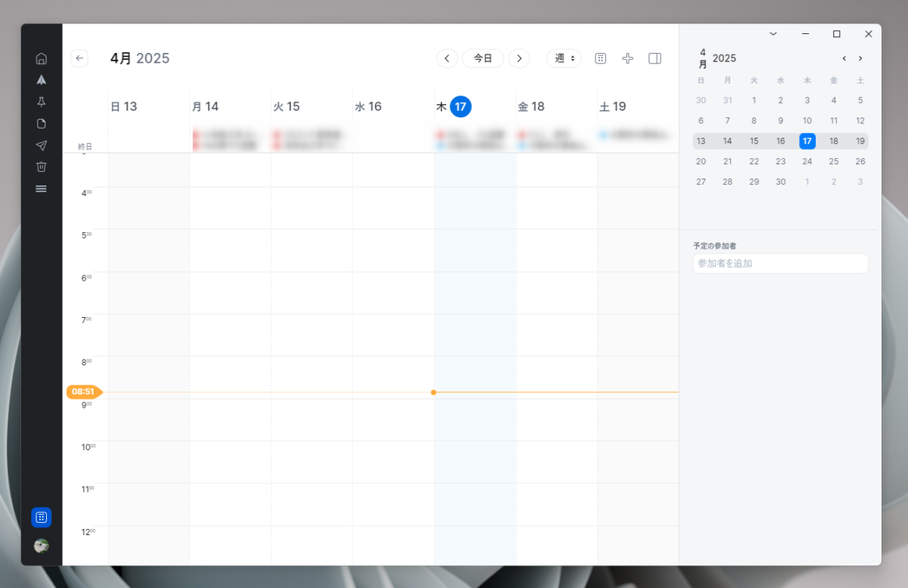Pick date 8 in mini calendar
The width and height of the screenshot is (908, 588).
point(754,120)
